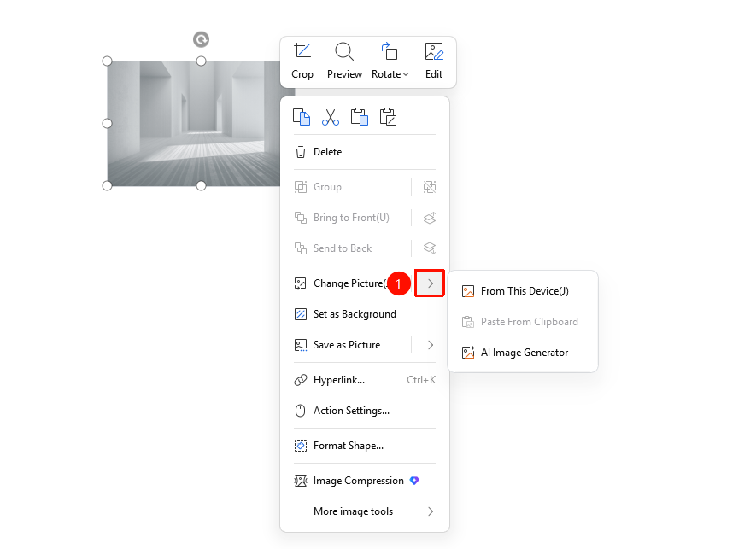Open the picture Preview
756x549 pixels.
click(x=344, y=61)
